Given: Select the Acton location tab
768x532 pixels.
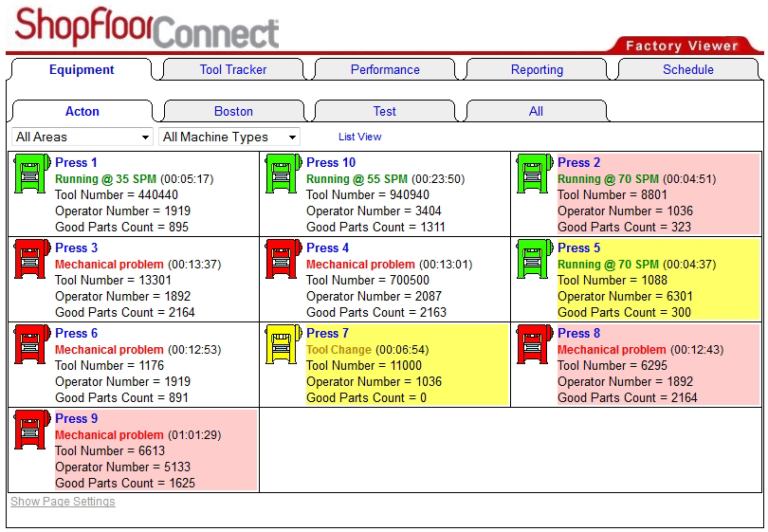Looking at the screenshot, I should (x=82, y=111).
